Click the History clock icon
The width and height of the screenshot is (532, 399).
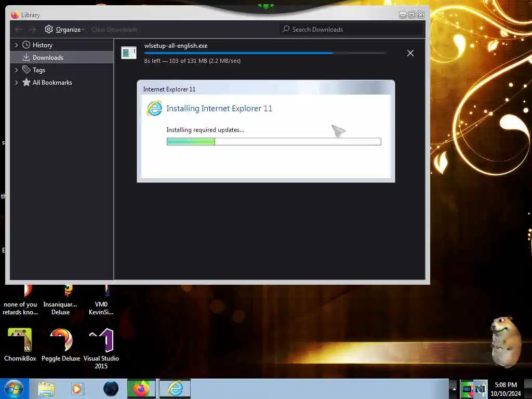point(26,45)
